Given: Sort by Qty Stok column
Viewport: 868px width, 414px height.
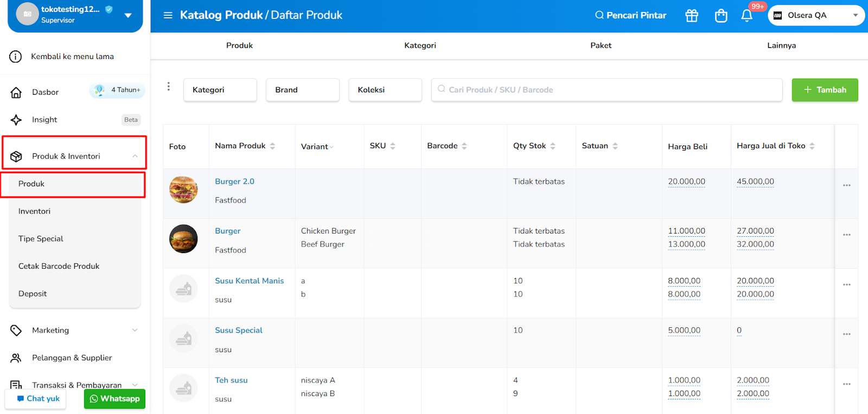Looking at the screenshot, I should point(552,146).
